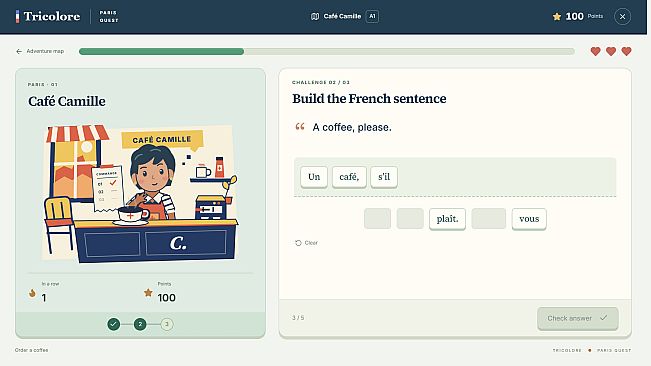Viewport: 651px width, 366px height.
Task: Click the third heart life icon
Action: point(626,51)
